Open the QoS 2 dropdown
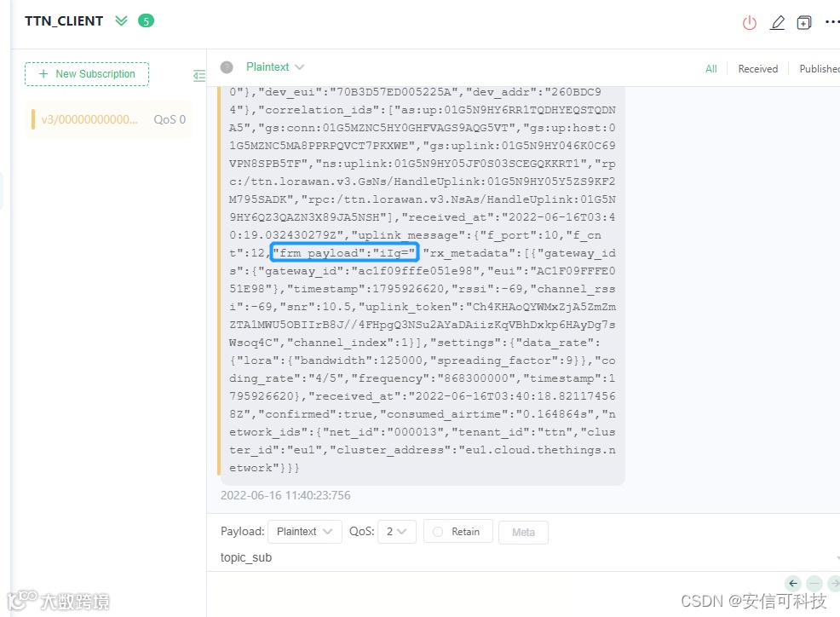840x617 pixels. [396, 532]
